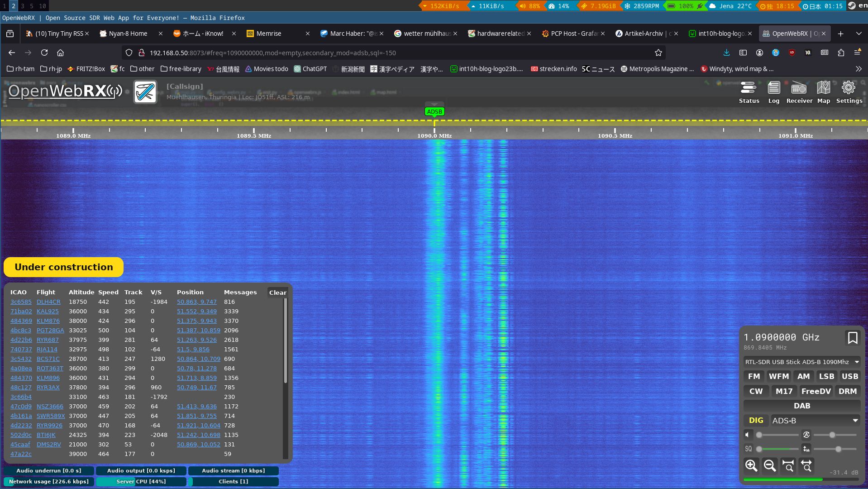Toggle the DIG digital mode button
This screenshot has height=489, width=868.
[x=756, y=421]
